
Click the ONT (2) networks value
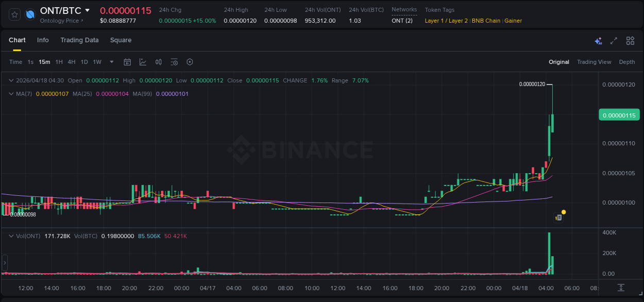(402, 21)
